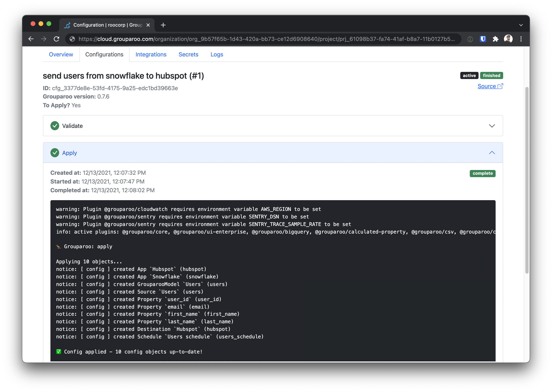Click the site info globe icon
The width and height of the screenshot is (552, 392).
point(72,39)
